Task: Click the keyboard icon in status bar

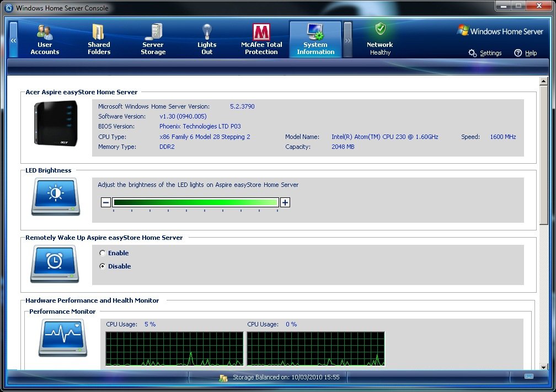Action: coord(528,377)
